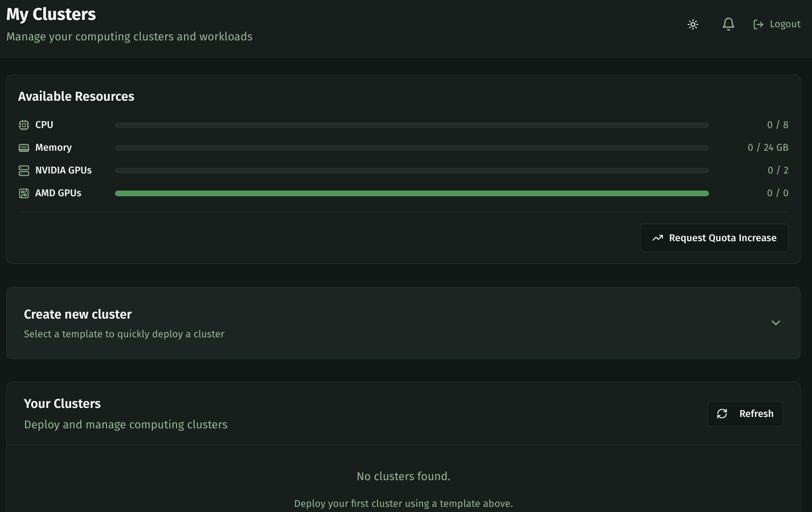Click the trending arrow icon on Request Quota Increase
The height and width of the screenshot is (512, 812).
[658, 238]
